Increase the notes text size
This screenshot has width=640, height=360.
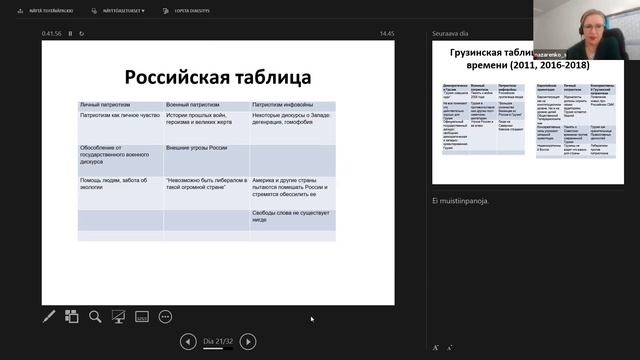436,348
